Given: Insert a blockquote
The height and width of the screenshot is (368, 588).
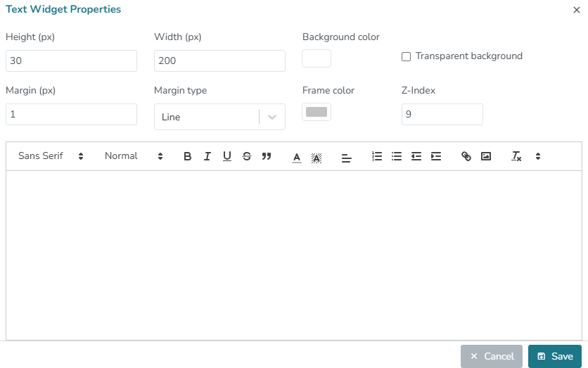Looking at the screenshot, I should [266, 156].
